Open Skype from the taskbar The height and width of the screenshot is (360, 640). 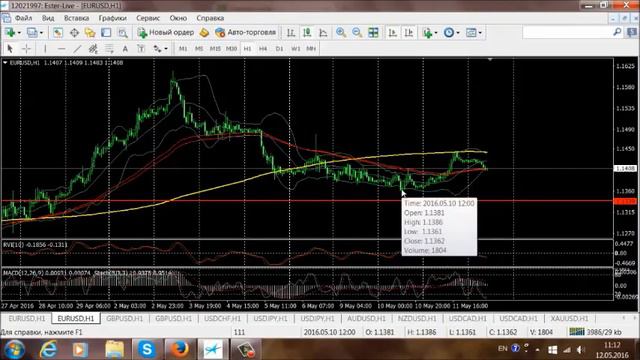tap(147, 349)
